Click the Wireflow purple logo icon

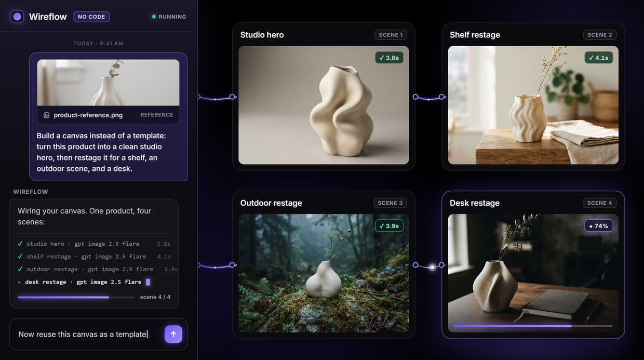[x=17, y=17]
